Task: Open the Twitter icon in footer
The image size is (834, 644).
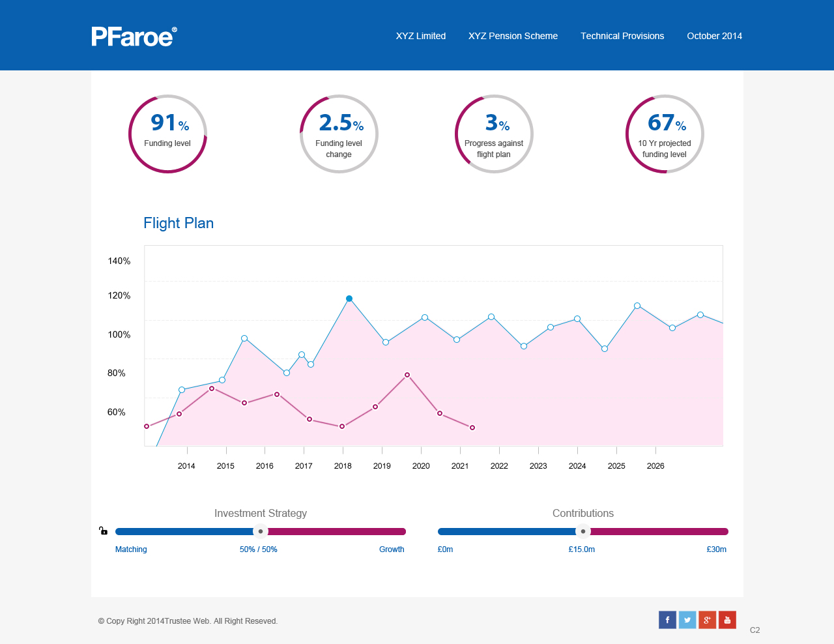Action: pos(687,620)
